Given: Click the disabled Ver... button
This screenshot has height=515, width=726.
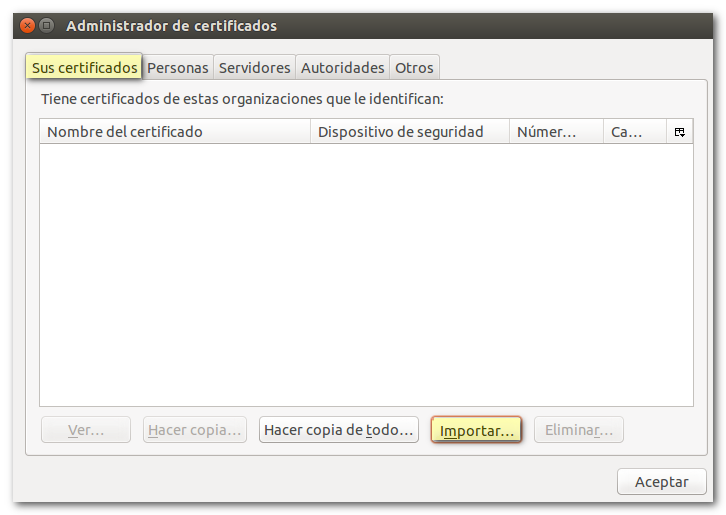Looking at the screenshot, I should click(86, 430).
